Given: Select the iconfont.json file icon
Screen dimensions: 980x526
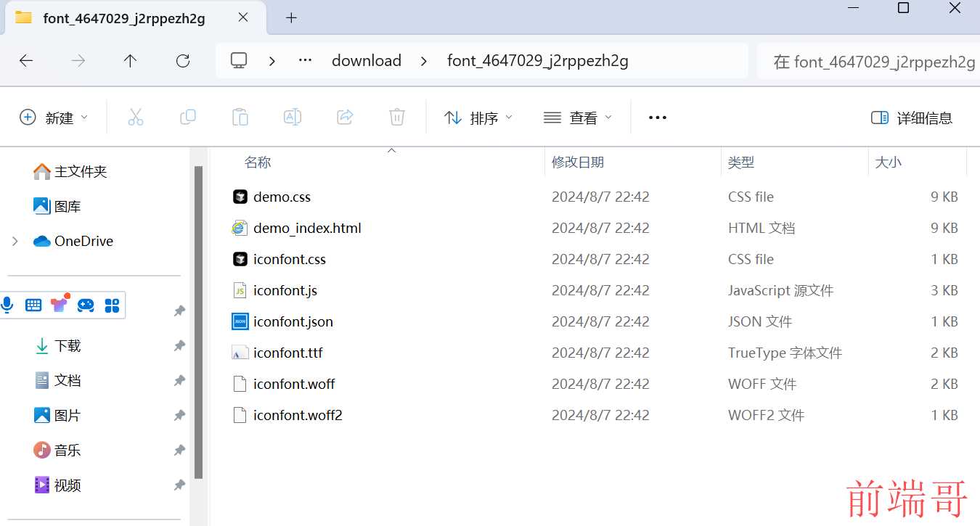Looking at the screenshot, I should click(x=240, y=321).
